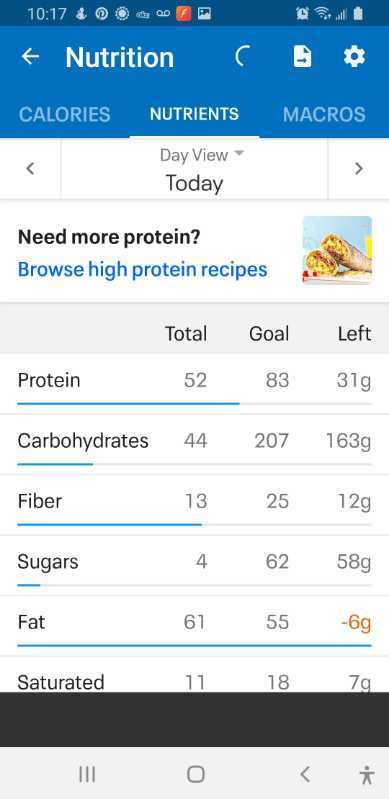This screenshot has height=799, width=389.
Task: Tap the burrito recipe thumbnail
Action: tap(337, 250)
